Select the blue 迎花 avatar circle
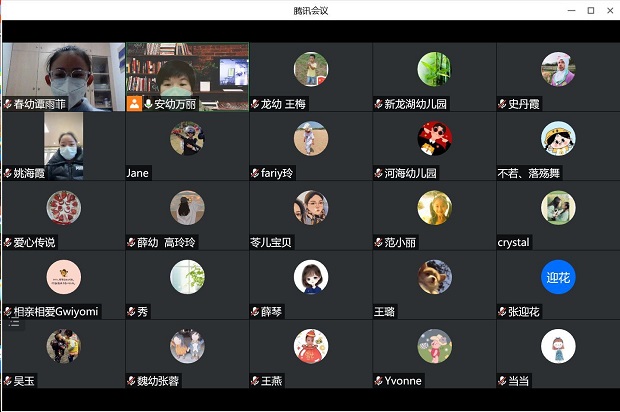 tap(558, 277)
